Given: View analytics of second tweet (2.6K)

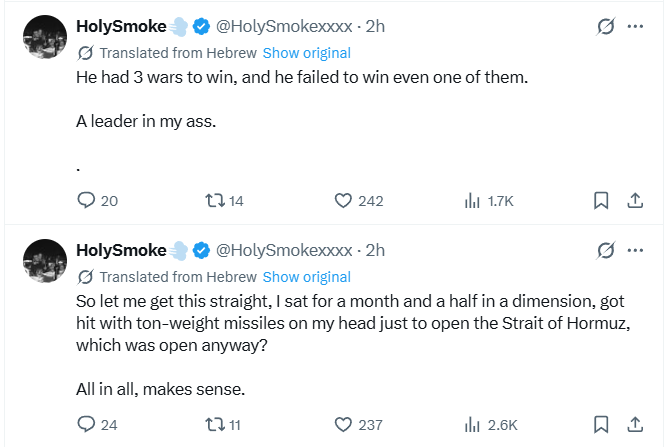Looking at the screenshot, I should [x=473, y=424].
